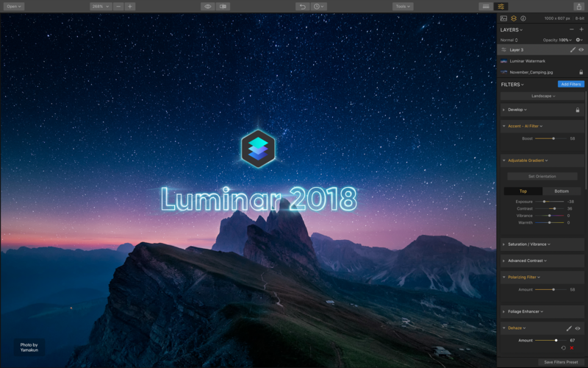The width and height of the screenshot is (588, 368).
Task: Open the share/export icon at top right
Action: 578,6
